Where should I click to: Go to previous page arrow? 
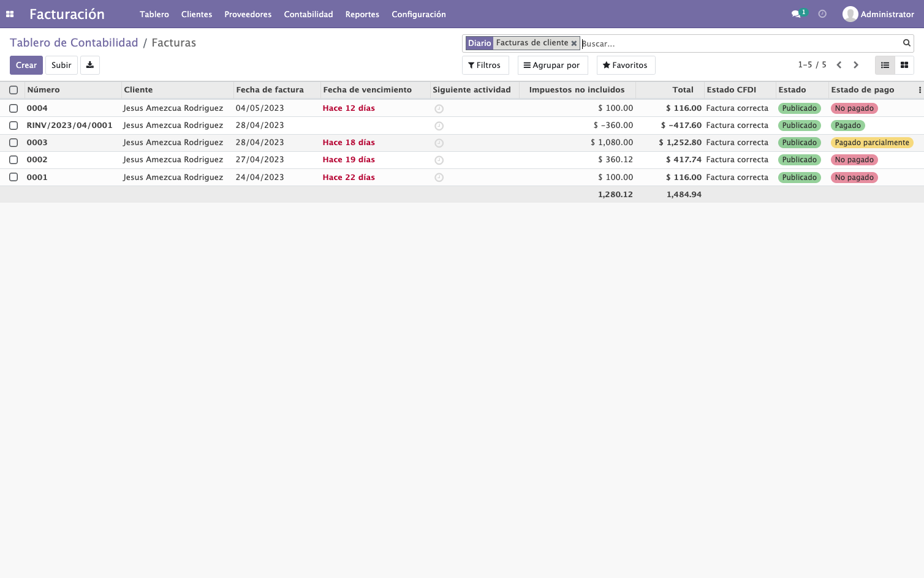[x=839, y=65]
